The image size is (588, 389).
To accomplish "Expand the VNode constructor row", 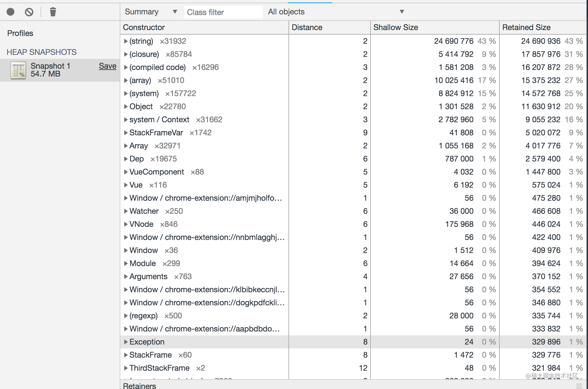I will pyautogui.click(x=126, y=224).
